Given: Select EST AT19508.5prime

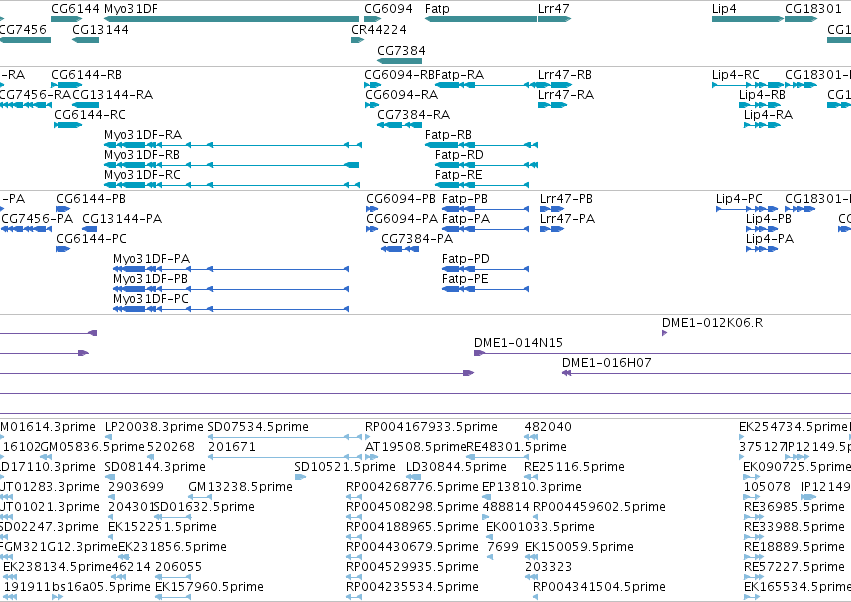Looking at the screenshot, I should 370,457.
